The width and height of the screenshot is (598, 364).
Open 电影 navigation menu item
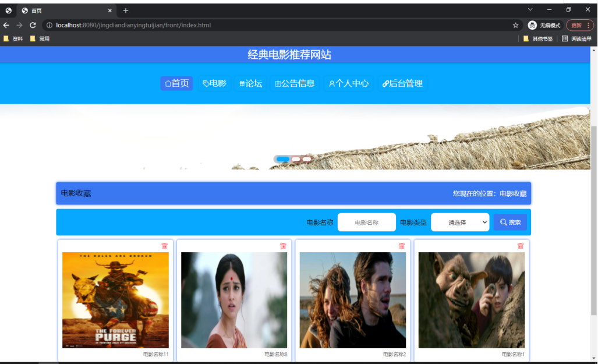214,83
